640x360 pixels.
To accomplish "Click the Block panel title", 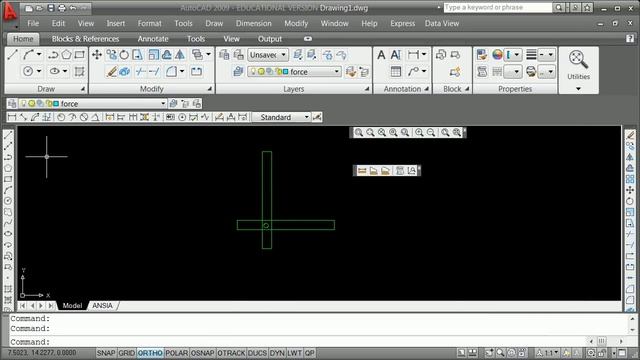I will 452,89.
